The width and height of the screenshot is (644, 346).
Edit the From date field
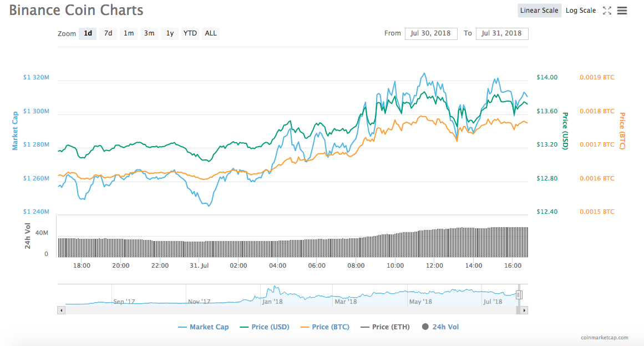431,33
